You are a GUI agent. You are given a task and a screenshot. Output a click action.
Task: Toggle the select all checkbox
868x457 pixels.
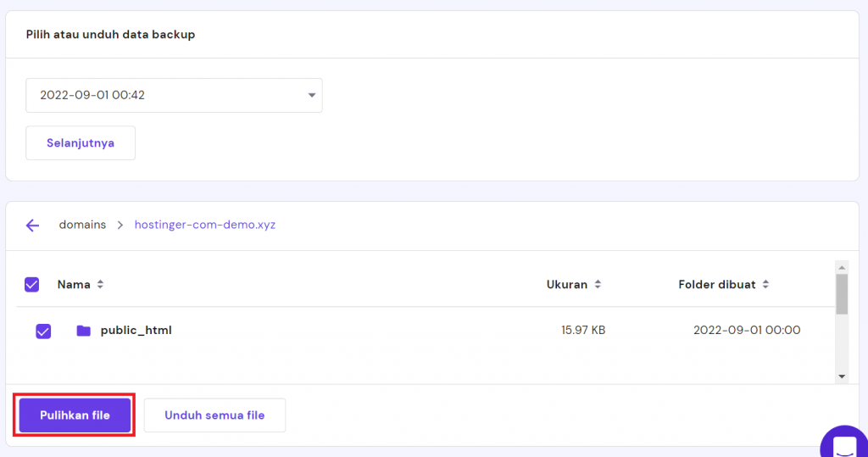(x=31, y=285)
